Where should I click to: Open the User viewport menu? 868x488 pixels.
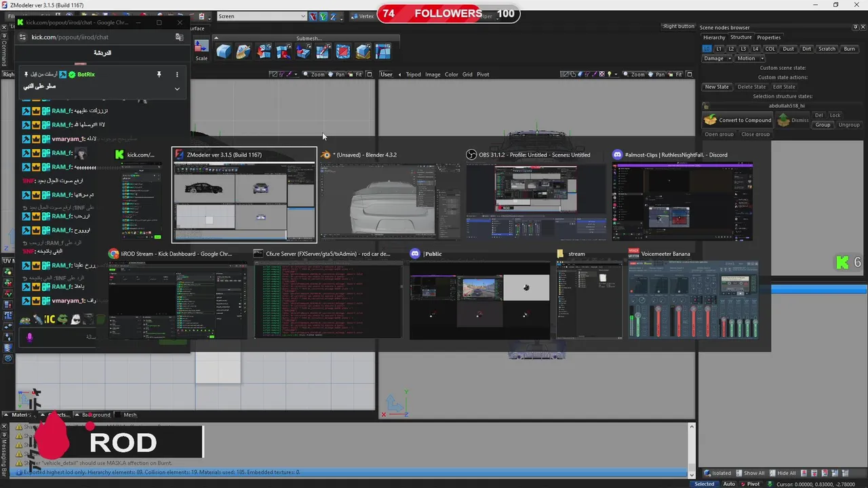pos(387,75)
